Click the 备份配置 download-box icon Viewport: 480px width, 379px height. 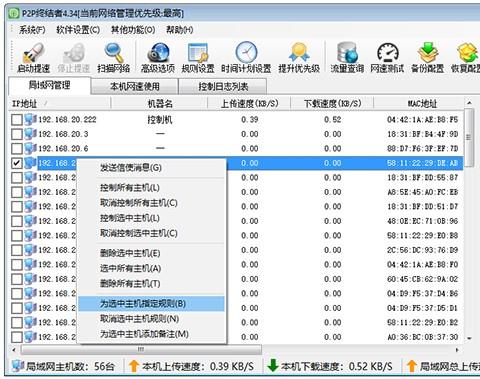tap(428, 52)
